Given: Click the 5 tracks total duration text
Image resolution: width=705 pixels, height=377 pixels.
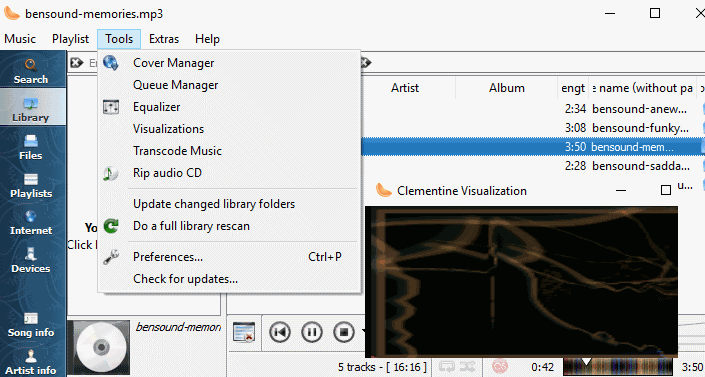Looking at the screenshot, I should (x=382, y=367).
